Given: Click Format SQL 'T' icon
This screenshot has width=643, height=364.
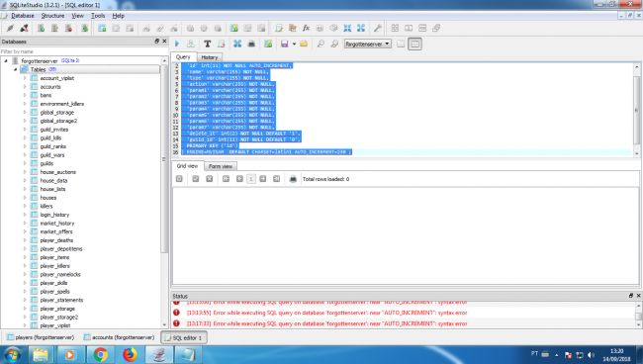Looking at the screenshot, I should tap(207, 44).
